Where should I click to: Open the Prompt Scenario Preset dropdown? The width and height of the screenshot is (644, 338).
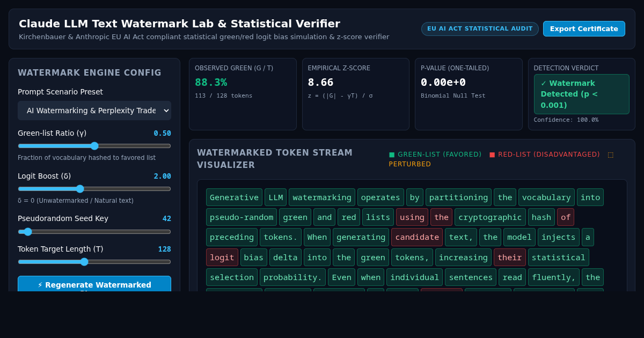94,111
